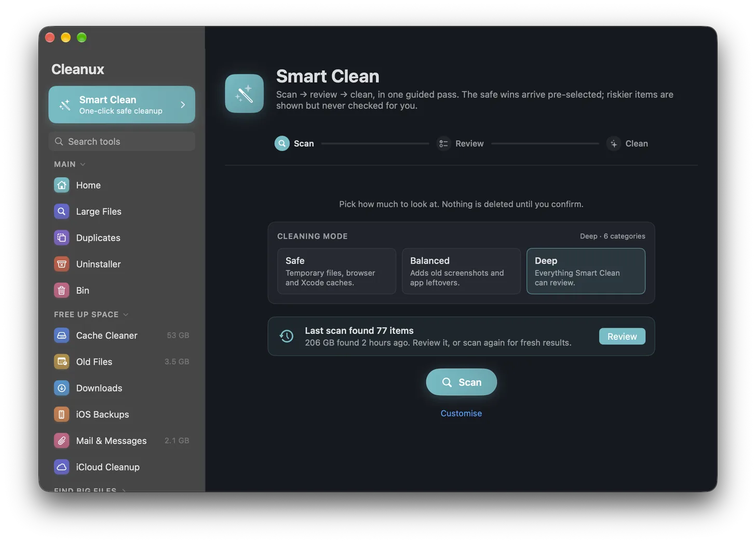Click the Mail & Messages paperclip icon

(62, 441)
